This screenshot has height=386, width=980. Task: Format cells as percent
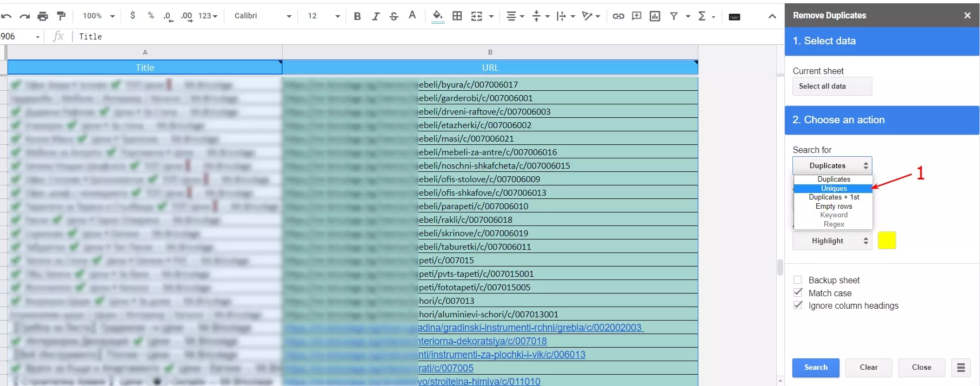click(x=151, y=16)
